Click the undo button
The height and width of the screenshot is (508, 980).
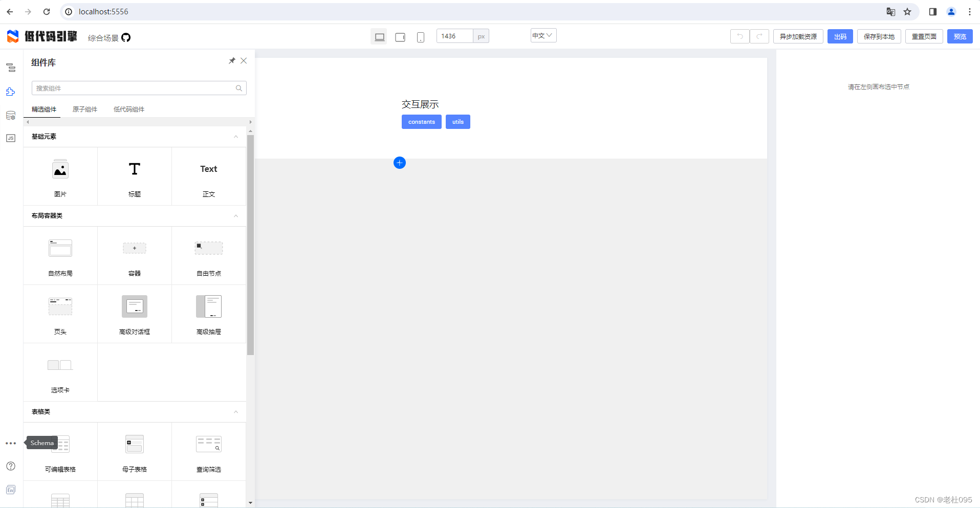point(740,36)
